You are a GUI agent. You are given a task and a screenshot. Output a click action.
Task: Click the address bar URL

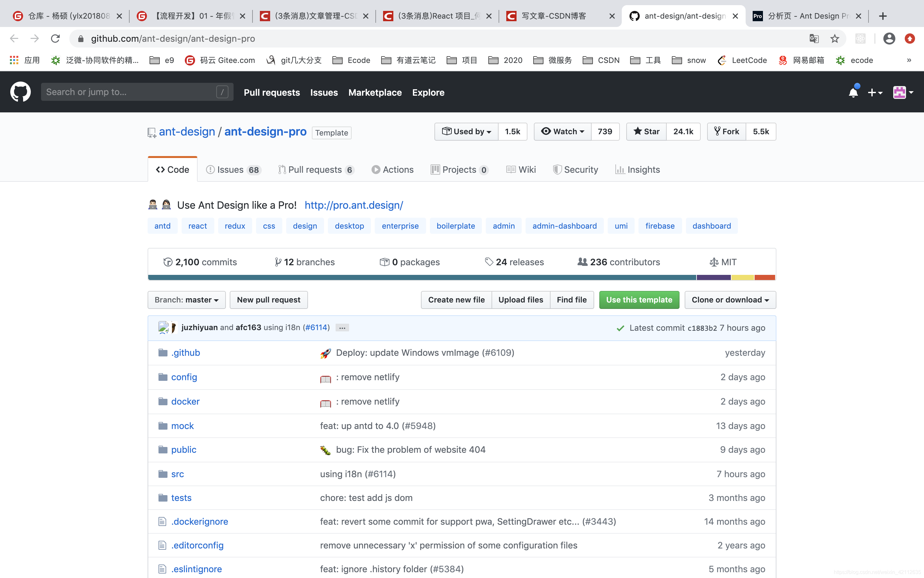pos(173,39)
